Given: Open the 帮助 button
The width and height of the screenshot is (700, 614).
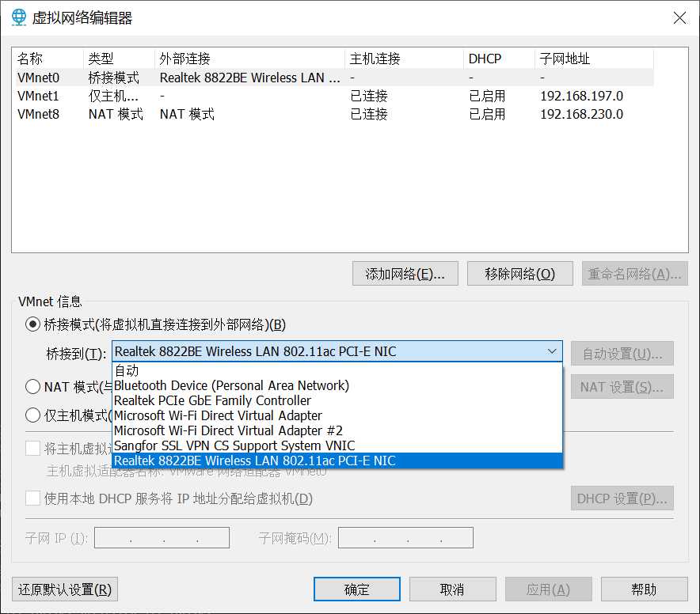Looking at the screenshot, I should (644, 589).
